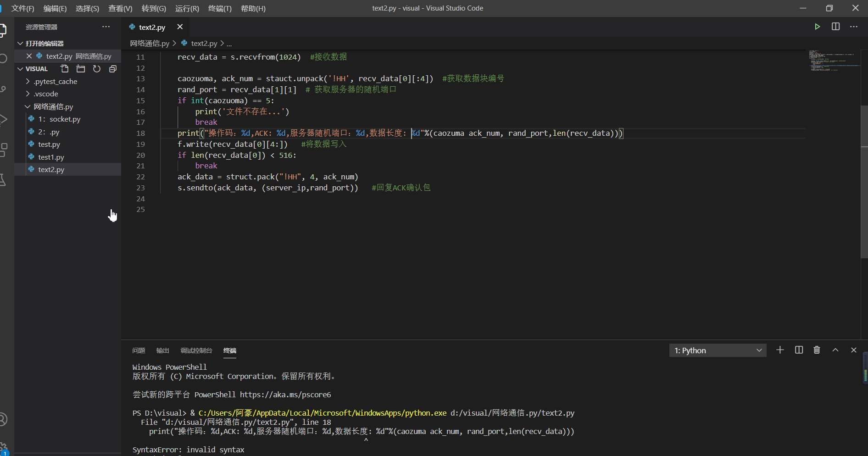868x456 pixels.
Task: Open 终端(T) menu
Action: (220, 8)
